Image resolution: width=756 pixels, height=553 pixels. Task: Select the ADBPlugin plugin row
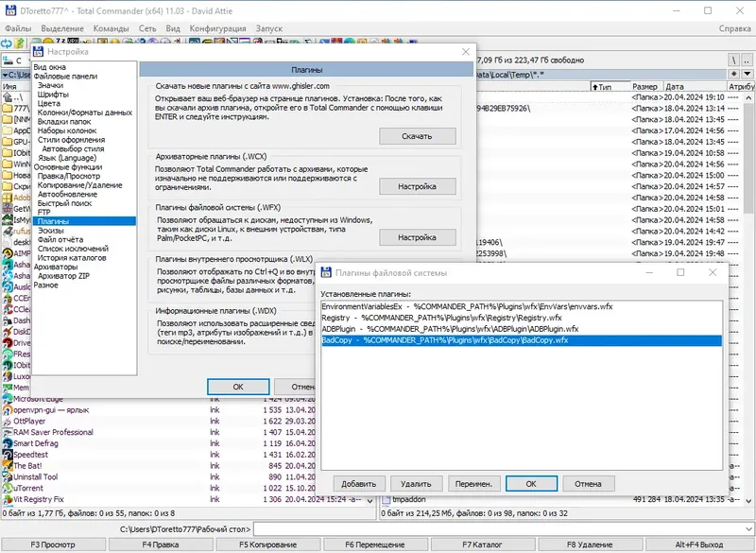click(522, 329)
